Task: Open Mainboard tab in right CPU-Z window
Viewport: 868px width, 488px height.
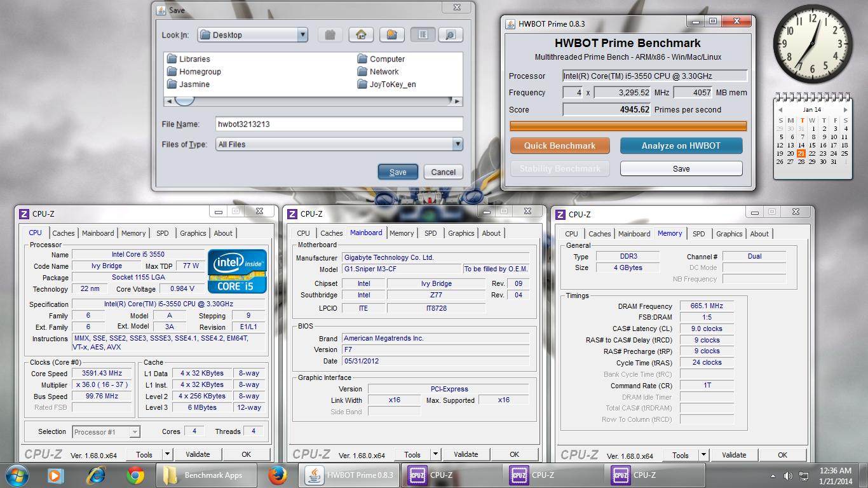Action: click(634, 234)
